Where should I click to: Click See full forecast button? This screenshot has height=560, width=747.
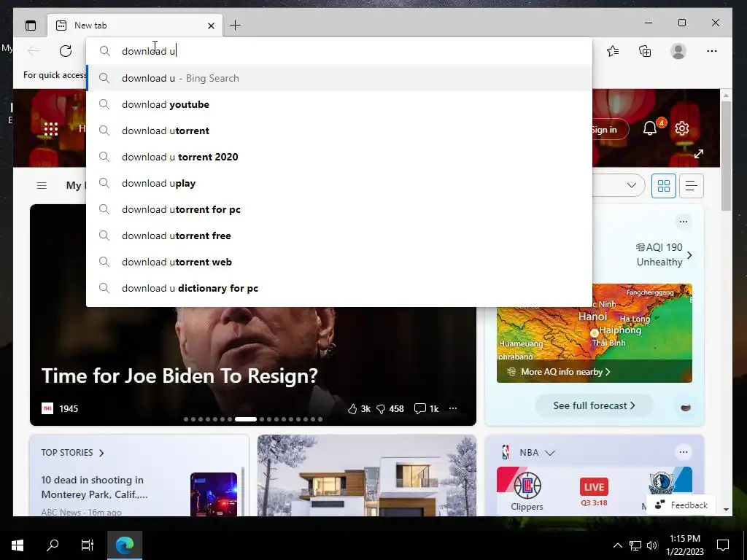pyautogui.click(x=594, y=405)
